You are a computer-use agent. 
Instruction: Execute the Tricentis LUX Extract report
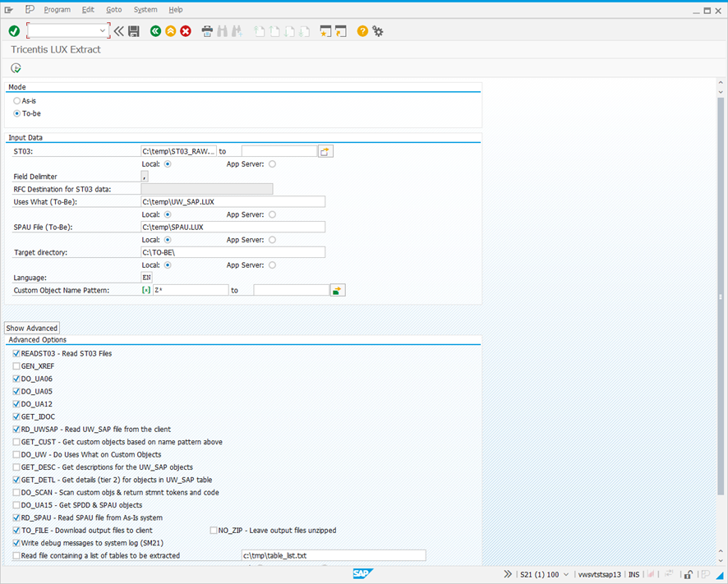pyautogui.click(x=15, y=68)
